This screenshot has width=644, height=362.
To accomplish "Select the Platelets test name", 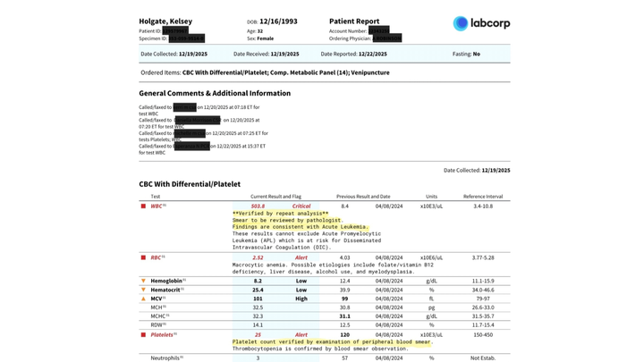I will coord(162,335).
